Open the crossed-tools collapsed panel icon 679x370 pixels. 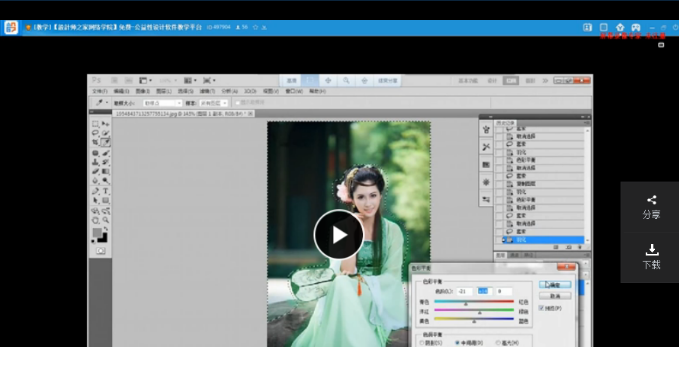coord(486,147)
